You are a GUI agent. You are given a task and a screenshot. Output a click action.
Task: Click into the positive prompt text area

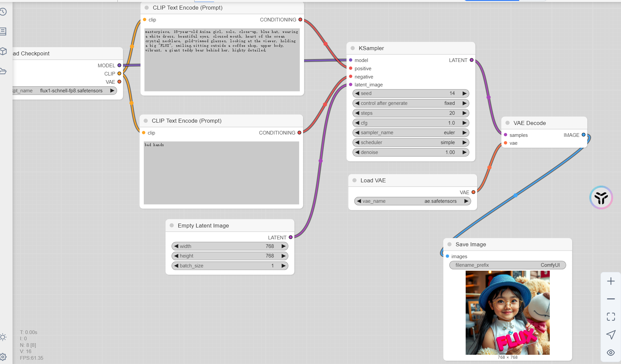point(222,60)
